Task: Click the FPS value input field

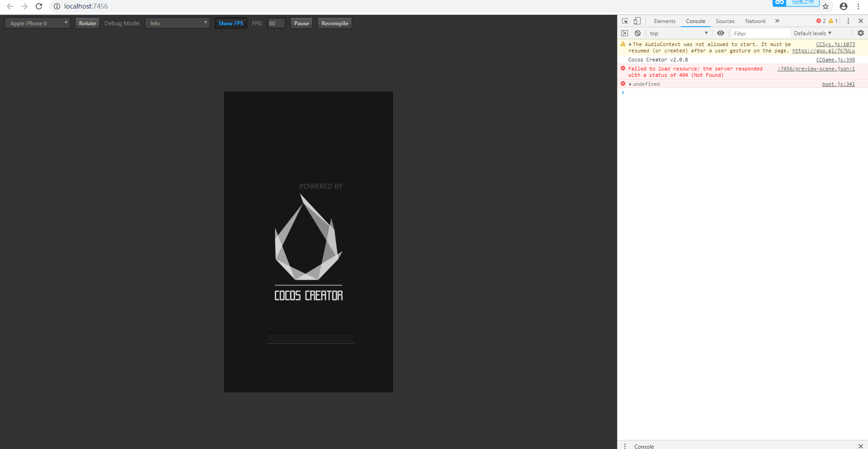Action: coord(276,23)
